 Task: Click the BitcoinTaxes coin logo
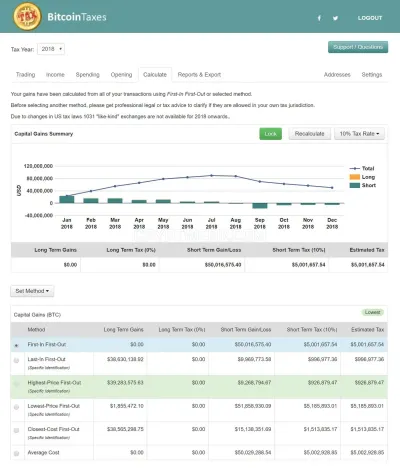pos(27,16)
